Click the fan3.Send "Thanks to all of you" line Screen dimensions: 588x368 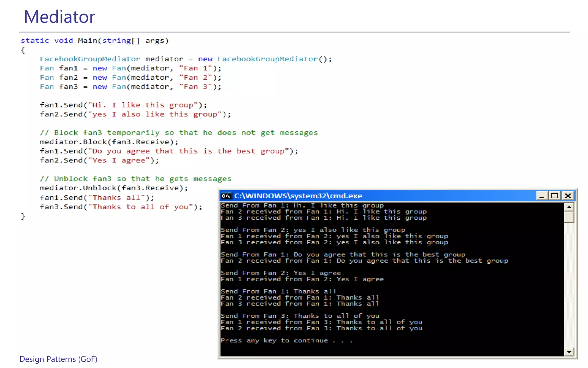[121, 207]
